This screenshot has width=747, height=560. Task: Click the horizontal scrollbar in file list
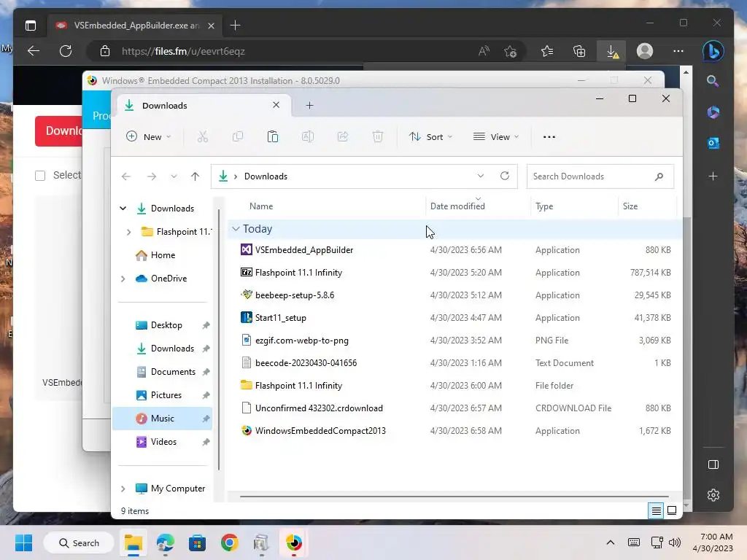pos(454,497)
